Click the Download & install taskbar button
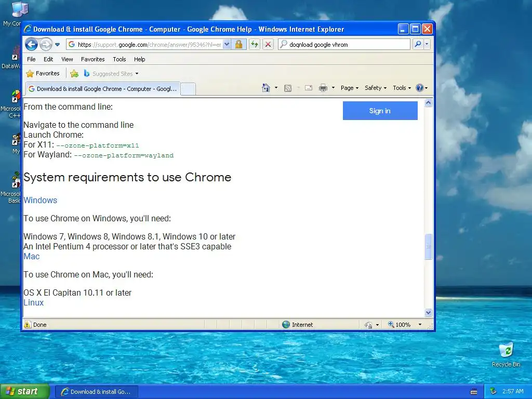This screenshot has height=399, width=532. pyautogui.click(x=97, y=392)
